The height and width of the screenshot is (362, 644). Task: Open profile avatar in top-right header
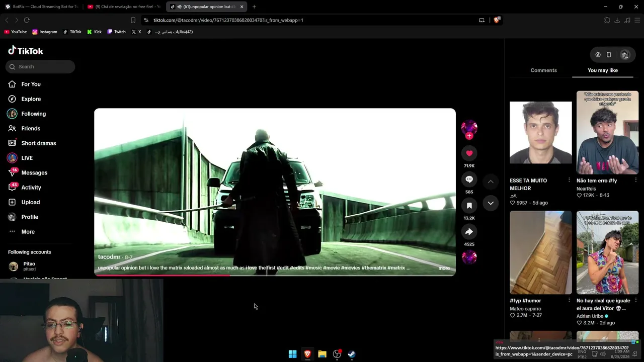625,55
